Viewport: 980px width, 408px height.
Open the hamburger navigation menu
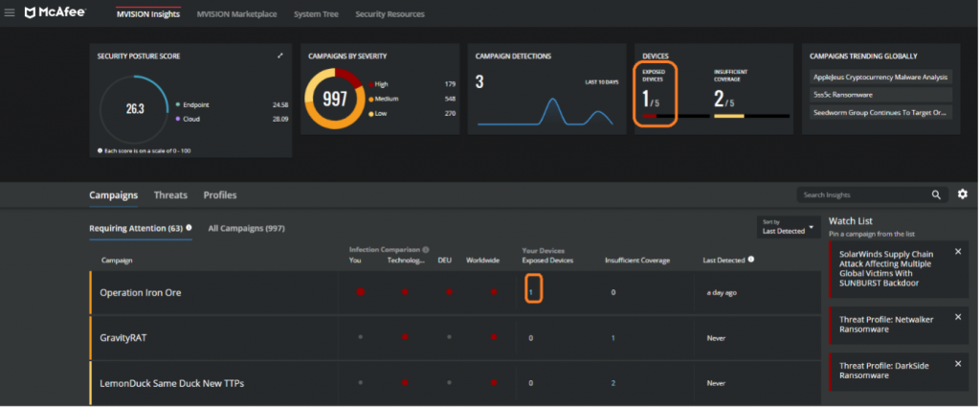pos(10,13)
